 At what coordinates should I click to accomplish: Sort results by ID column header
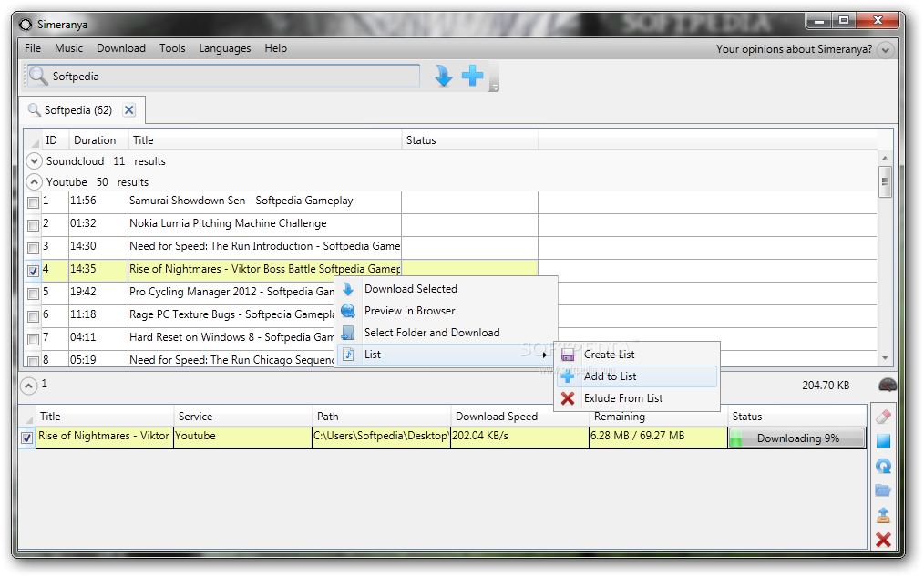(55, 140)
